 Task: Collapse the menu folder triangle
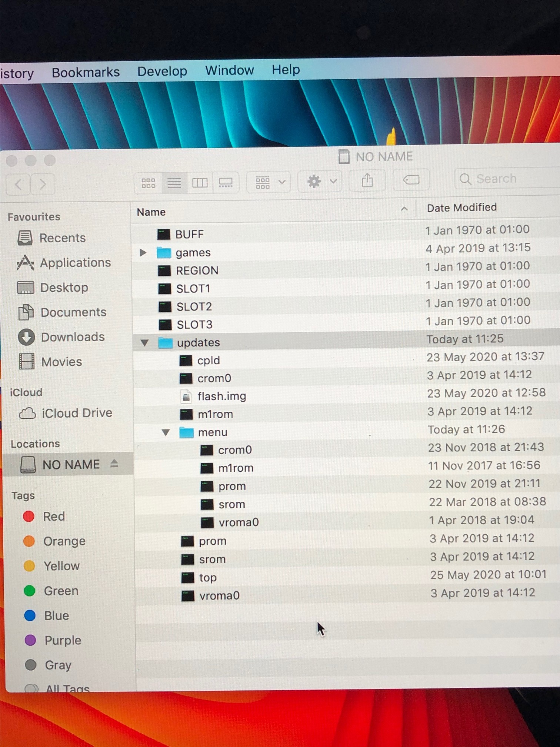166,432
